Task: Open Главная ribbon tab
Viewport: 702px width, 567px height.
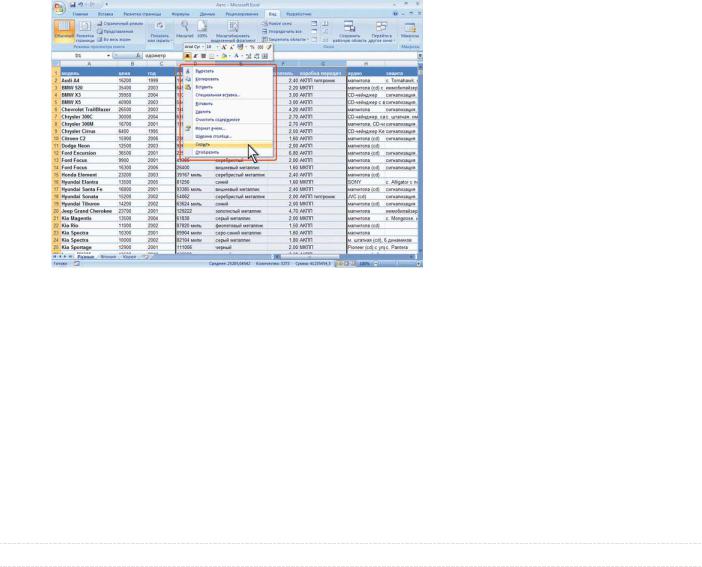Action: [81, 14]
